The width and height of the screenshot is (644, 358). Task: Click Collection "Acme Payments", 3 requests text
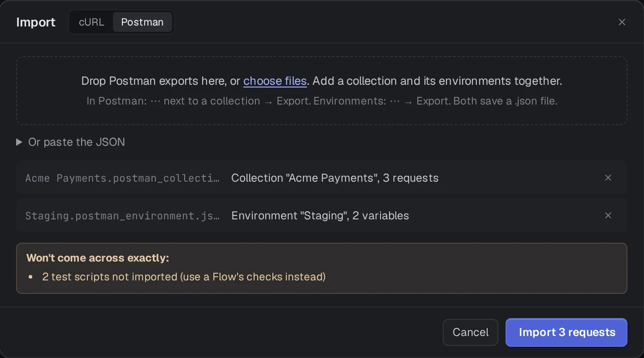(335, 178)
